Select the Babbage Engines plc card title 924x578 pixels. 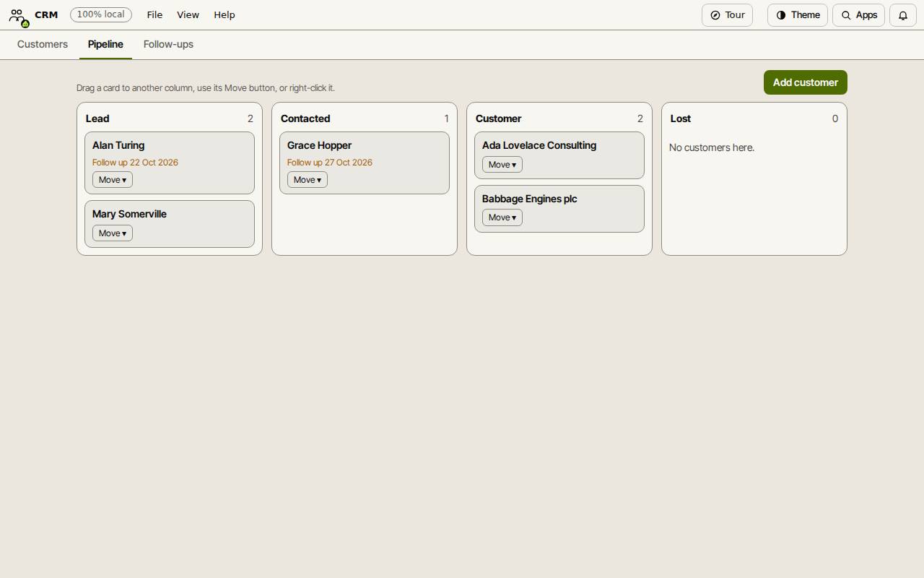click(x=530, y=199)
